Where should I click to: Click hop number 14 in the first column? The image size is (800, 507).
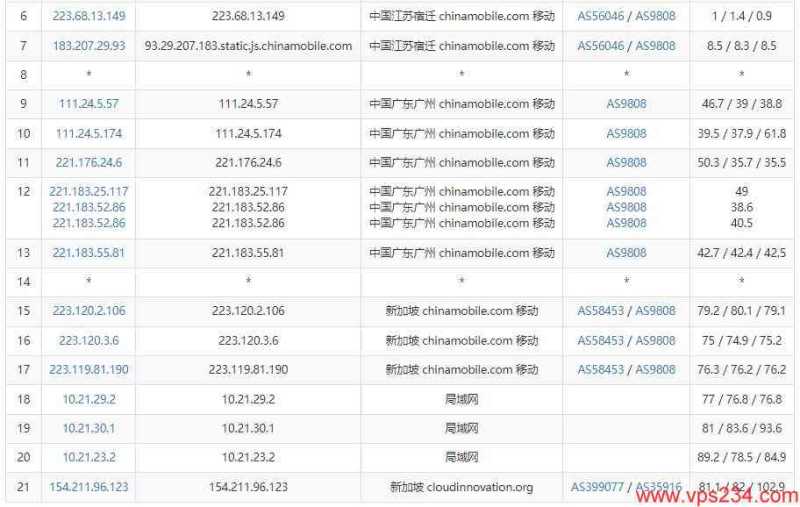pos(23,282)
